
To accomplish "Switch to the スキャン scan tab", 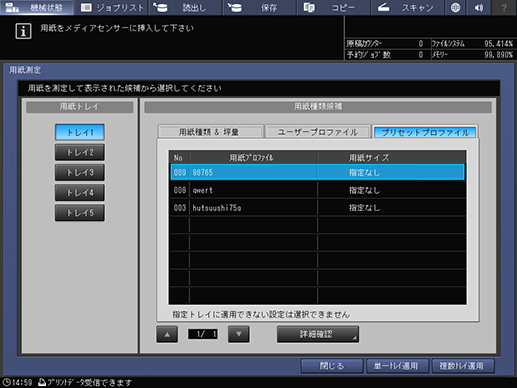I will pos(408,7).
